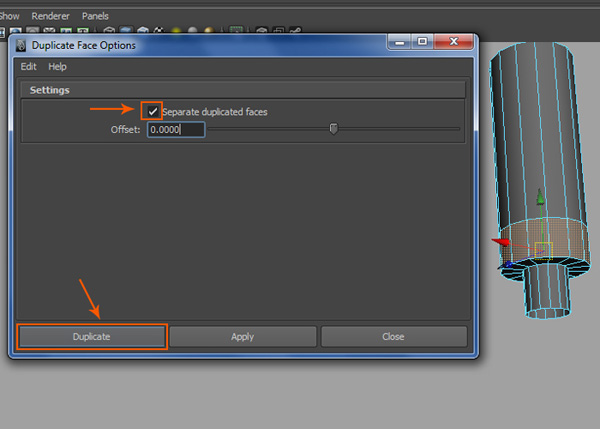The width and height of the screenshot is (600, 429).
Task: Click the Offset slider handle
Action: pyautogui.click(x=333, y=128)
